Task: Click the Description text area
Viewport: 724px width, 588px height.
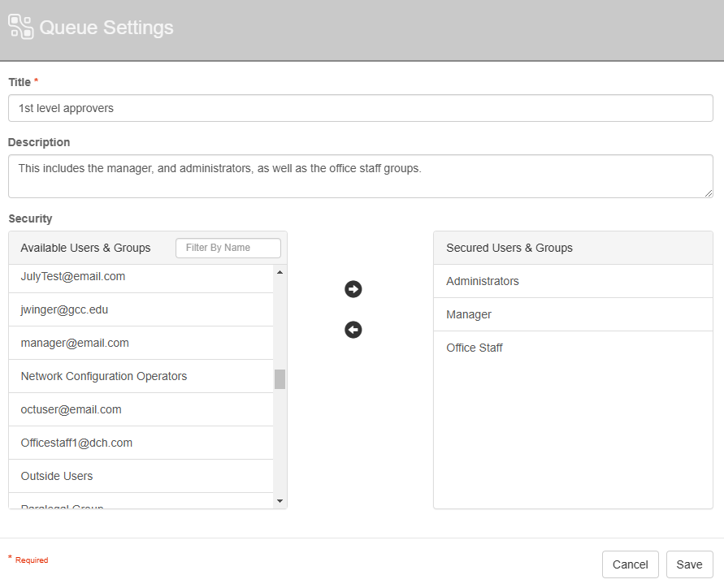Action: (360, 175)
